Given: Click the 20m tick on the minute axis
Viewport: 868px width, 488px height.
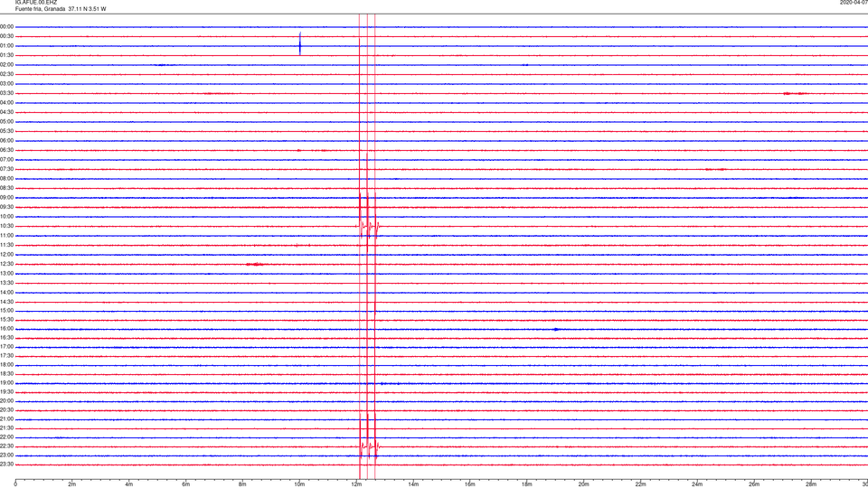Looking at the screenshot, I should coord(583,484).
